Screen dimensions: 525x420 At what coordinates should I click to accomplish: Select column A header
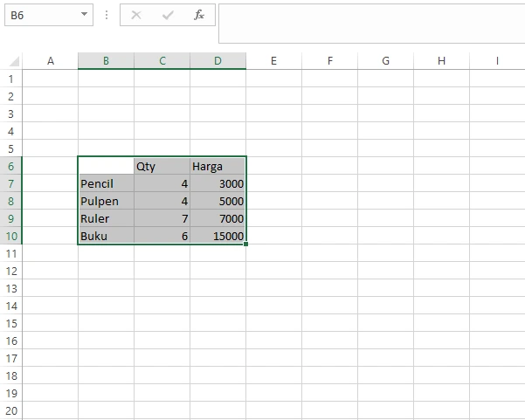pos(50,61)
